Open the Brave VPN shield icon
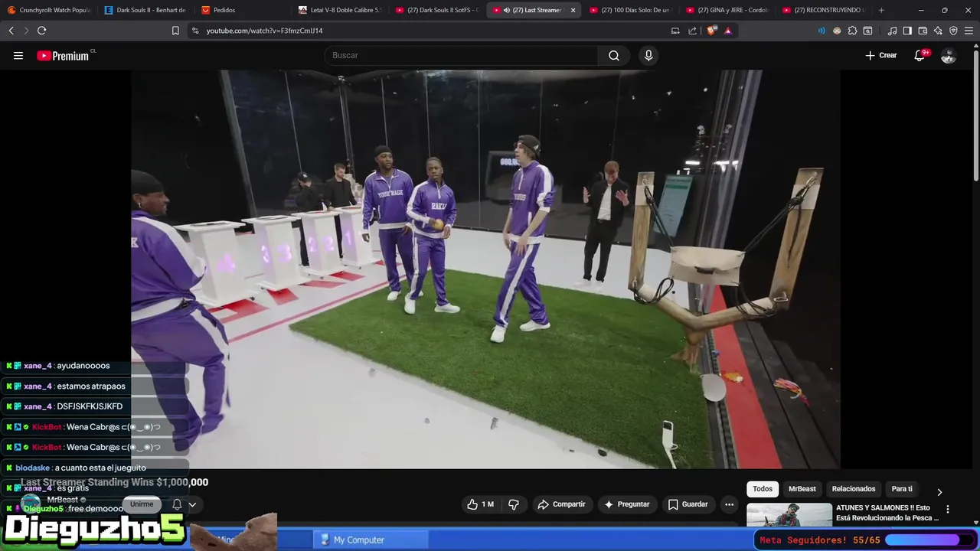 [953, 31]
